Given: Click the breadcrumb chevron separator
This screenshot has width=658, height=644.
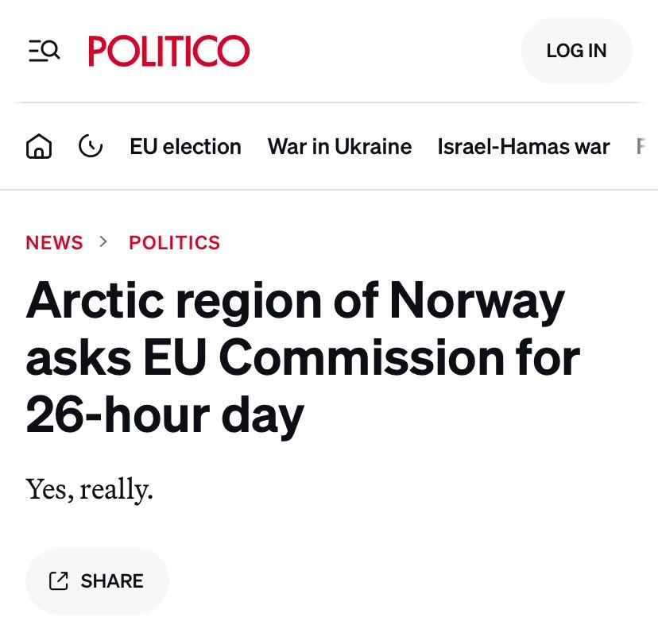Looking at the screenshot, I should pyautogui.click(x=103, y=242).
